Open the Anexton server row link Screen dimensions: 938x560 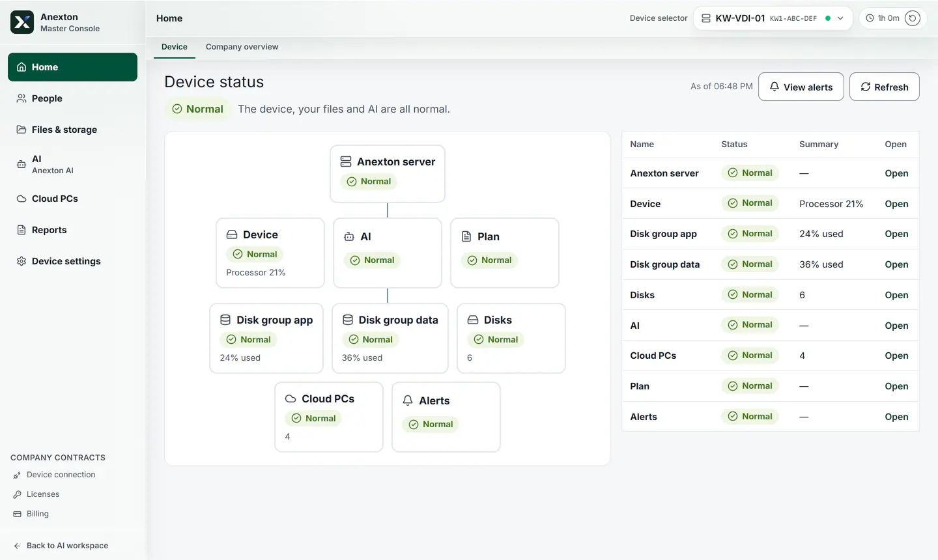pyautogui.click(x=896, y=173)
